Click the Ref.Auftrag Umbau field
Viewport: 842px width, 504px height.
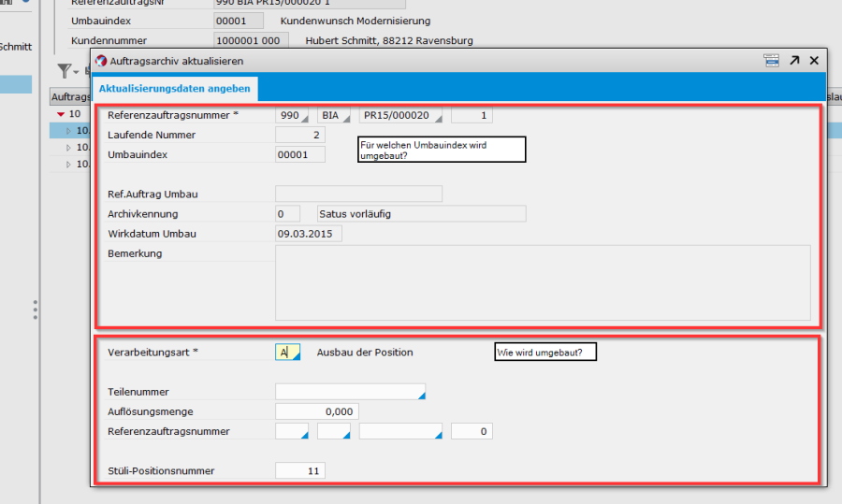coord(358,194)
